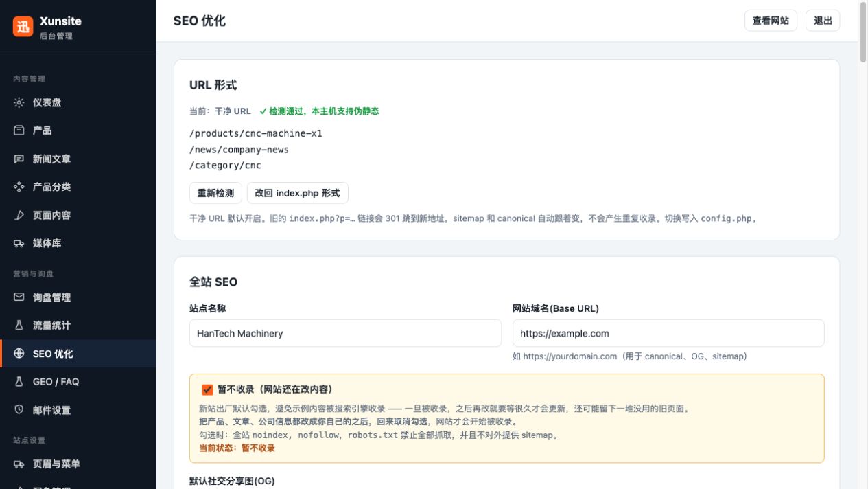Click the 内容管理 section label
The height and width of the screenshot is (489, 868).
pyautogui.click(x=30, y=79)
